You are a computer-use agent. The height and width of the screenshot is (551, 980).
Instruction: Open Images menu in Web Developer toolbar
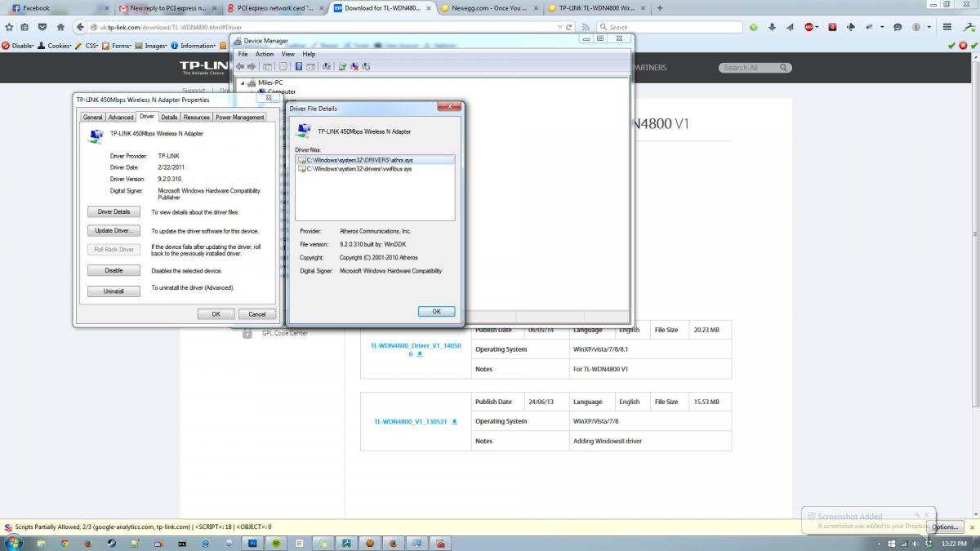[151, 46]
